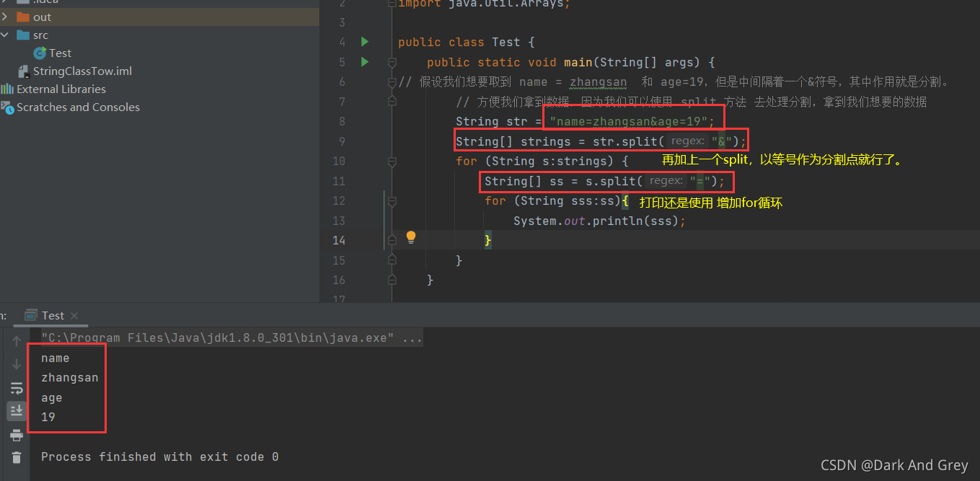Click 'name' output line in console
The height and width of the screenshot is (481, 980).
(56, 358)
